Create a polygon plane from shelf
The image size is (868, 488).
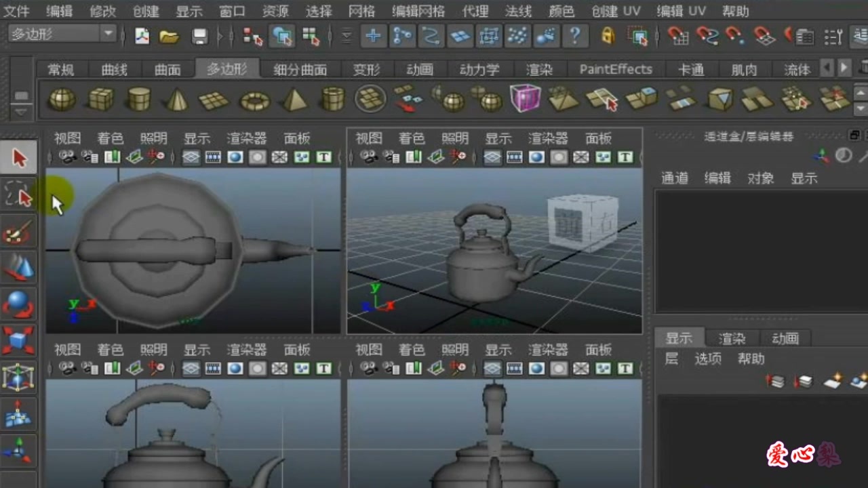pyautogui.click(x=214, y=100)
